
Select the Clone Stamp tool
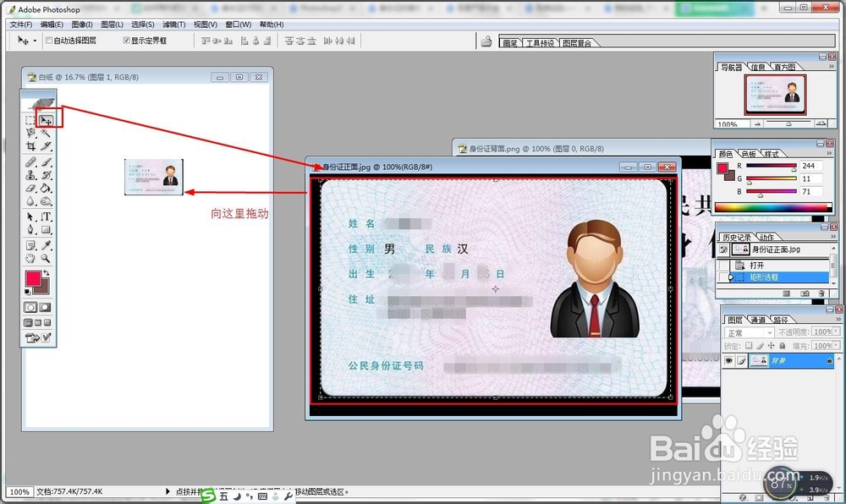30,175
